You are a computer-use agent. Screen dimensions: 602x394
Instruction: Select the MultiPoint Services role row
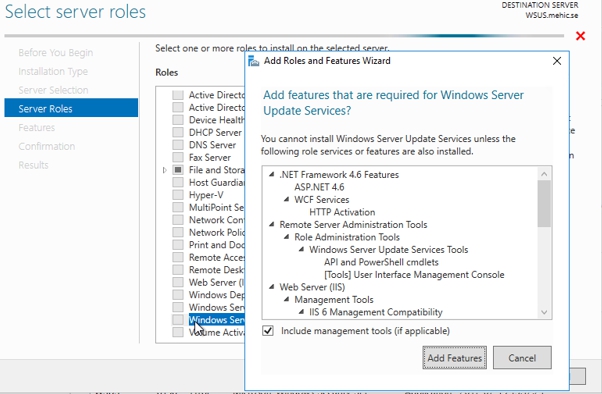[x=217, y=207]
